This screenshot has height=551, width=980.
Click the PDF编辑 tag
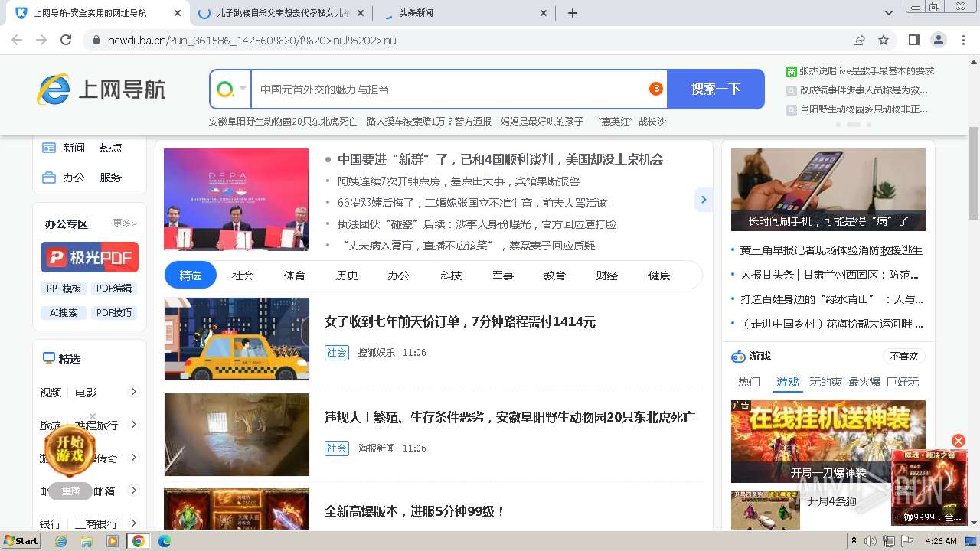click(114, 289)
